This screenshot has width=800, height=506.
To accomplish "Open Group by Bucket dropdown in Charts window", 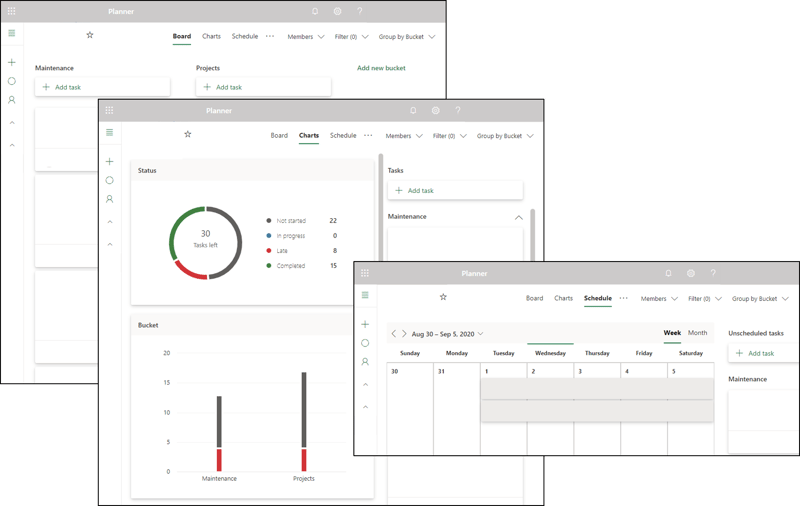I will pyautogui.click(x=505, y=136).
